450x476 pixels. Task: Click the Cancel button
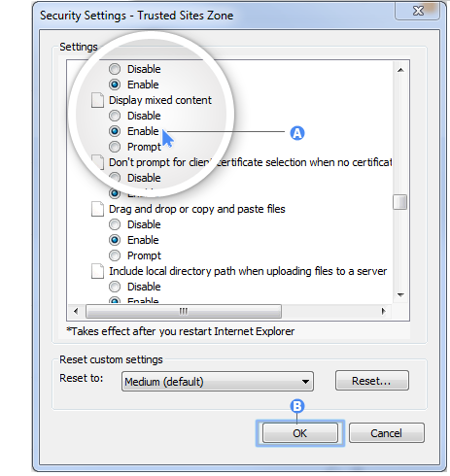pos(386,433)
